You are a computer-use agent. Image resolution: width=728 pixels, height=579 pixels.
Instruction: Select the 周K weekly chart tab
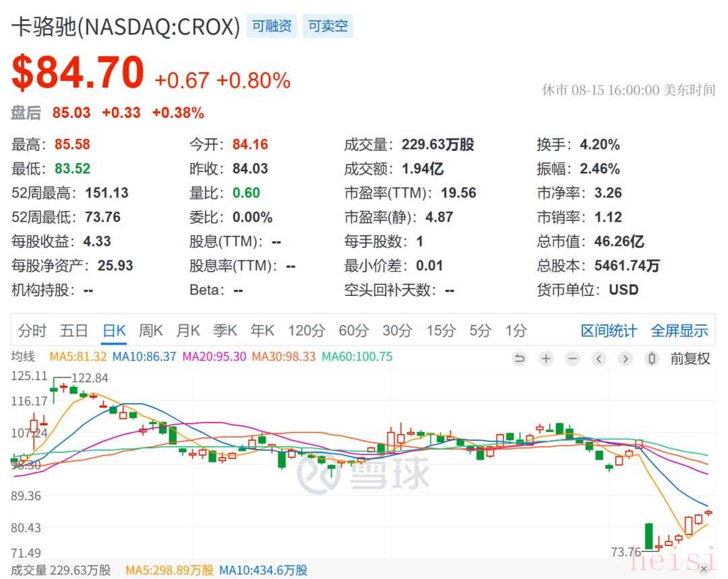click(151, 331)
